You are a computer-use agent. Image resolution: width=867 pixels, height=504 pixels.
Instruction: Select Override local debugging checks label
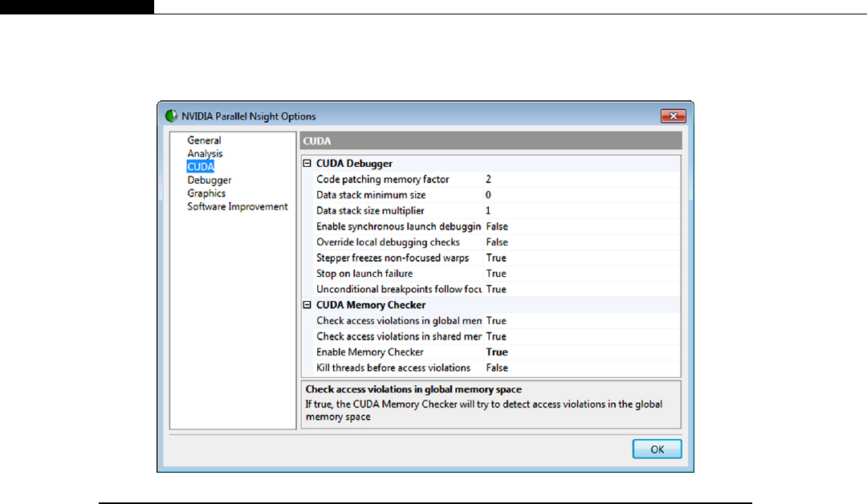[x=388, y=242]
